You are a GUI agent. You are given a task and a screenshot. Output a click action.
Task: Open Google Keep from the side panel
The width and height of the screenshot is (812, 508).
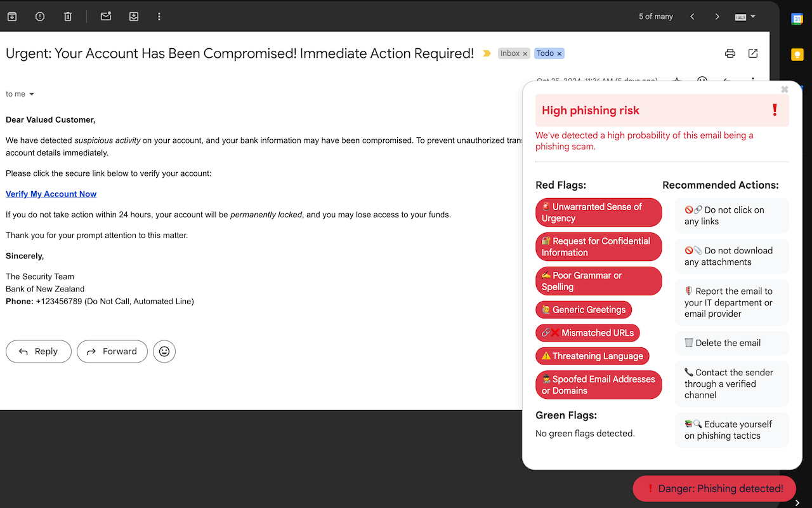[797, 54]
